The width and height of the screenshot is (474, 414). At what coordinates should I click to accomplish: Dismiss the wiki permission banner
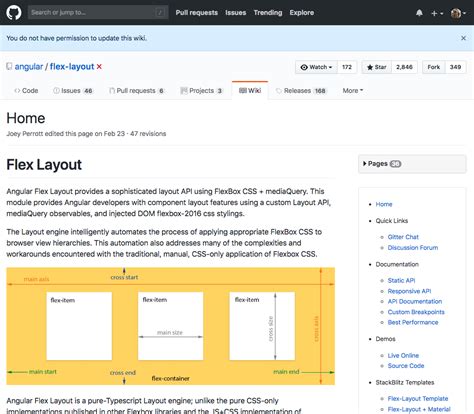point(463,38)
